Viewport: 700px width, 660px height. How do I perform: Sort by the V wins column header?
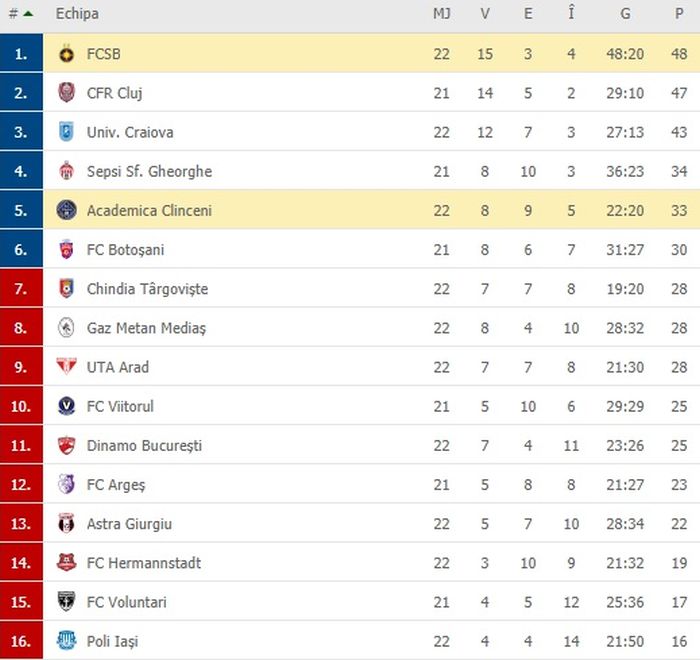point(485,14)
